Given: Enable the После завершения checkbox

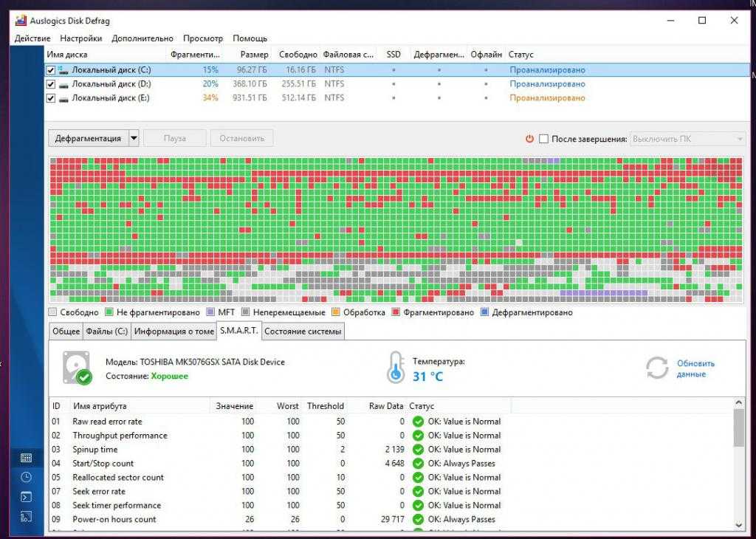Looking at the screenshot, I should pyautogui.click(x=543, y=139).
